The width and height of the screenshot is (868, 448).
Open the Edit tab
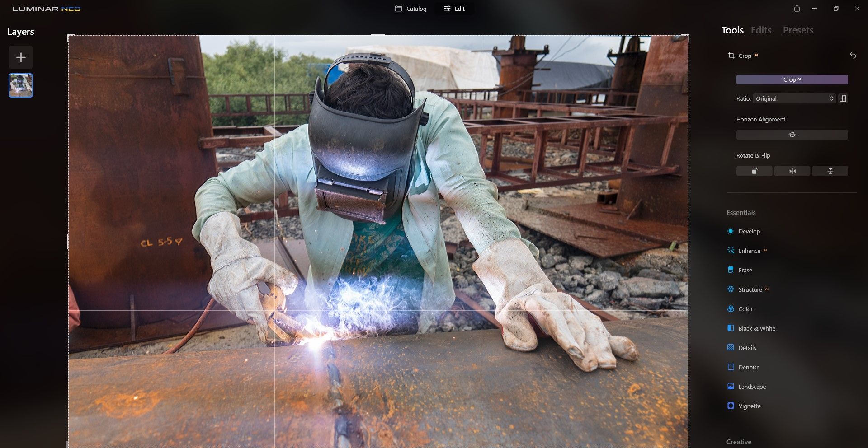click(x=454, y=9)
